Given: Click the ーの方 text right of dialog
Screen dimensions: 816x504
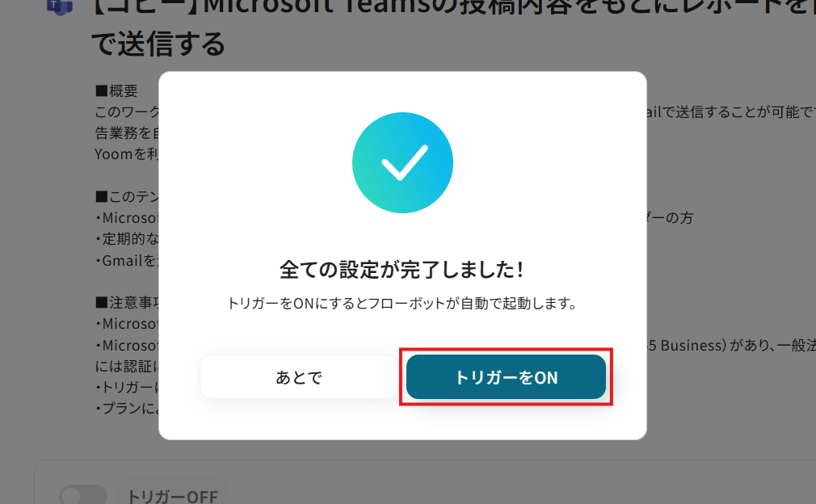Looking at the screenshot, I should pyautogui.click(x=671, y=218).
